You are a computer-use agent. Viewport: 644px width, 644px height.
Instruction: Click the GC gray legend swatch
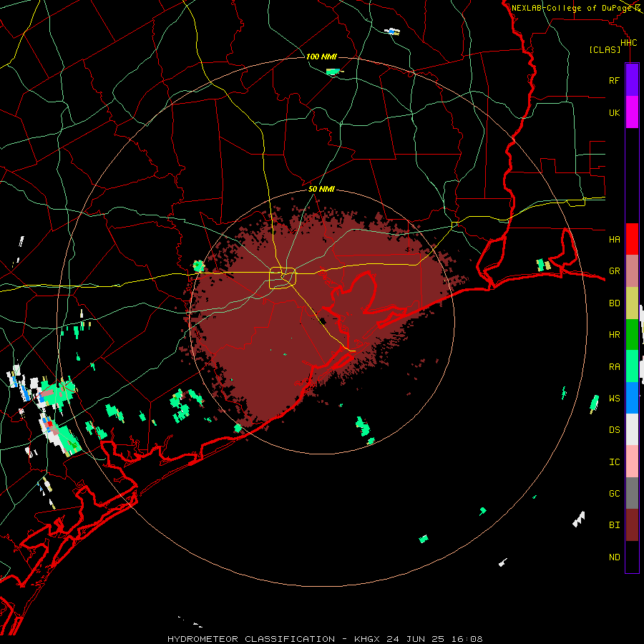[x=632, y=493]
